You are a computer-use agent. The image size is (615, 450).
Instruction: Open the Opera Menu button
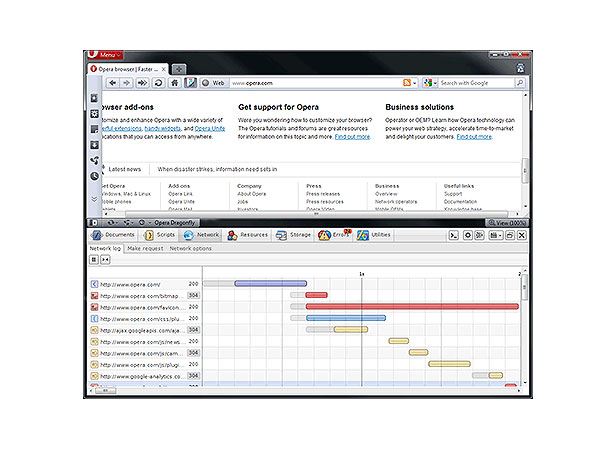point(105,55)
